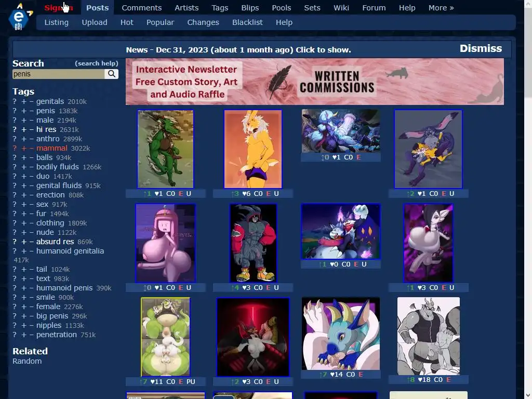
Task: Open wiki '?' for the clothing tag
Action: (x=15, y=223)
